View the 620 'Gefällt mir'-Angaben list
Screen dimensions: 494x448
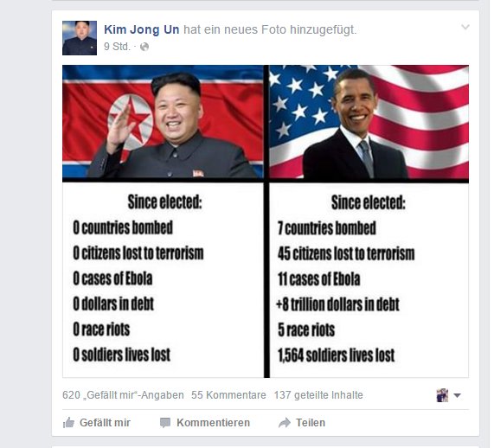coord(123,395)
